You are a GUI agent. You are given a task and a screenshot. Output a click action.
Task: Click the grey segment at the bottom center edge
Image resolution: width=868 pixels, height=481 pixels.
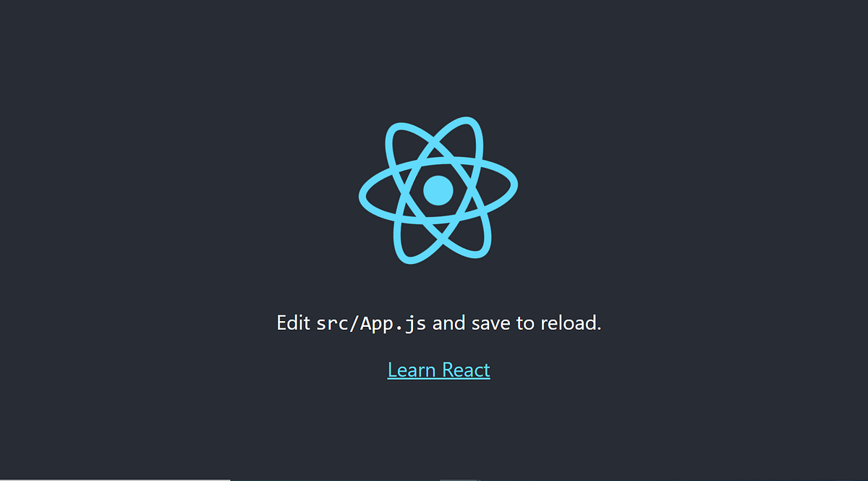coord(459,480)
